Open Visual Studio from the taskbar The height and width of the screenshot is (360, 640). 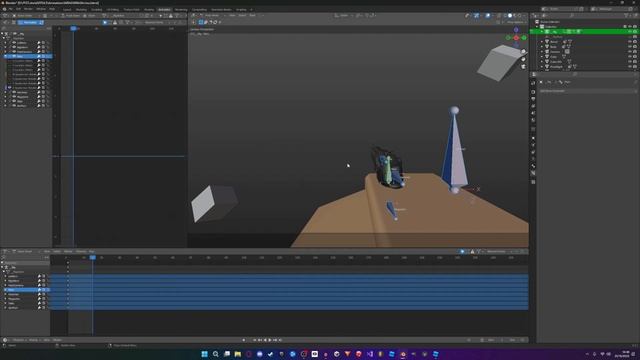(370, 354)
